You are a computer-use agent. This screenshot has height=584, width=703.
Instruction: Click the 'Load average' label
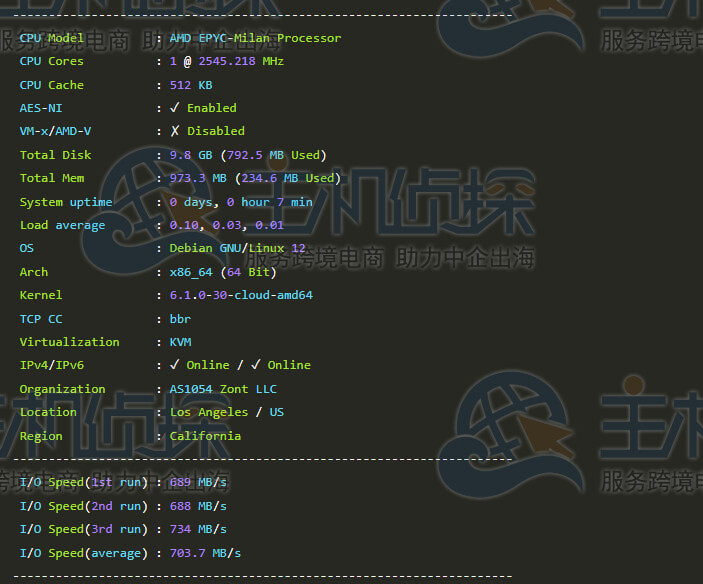tap(62, 225)
